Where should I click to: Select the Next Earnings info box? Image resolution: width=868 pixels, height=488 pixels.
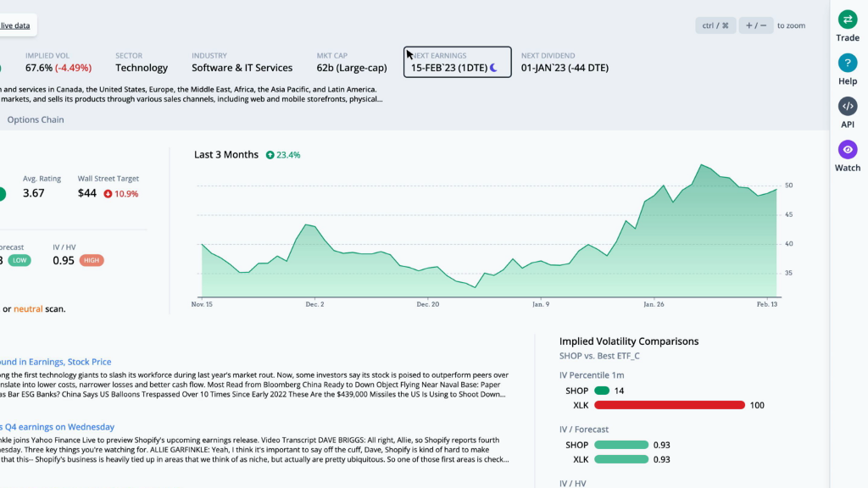457,62
